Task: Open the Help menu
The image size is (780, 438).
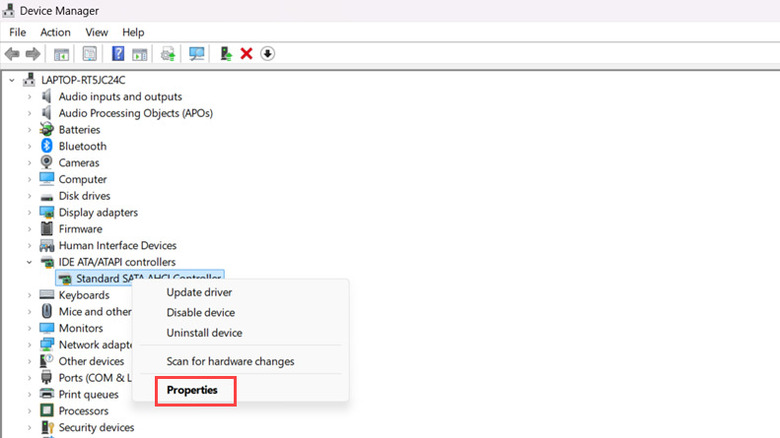Action: point(133,32)
